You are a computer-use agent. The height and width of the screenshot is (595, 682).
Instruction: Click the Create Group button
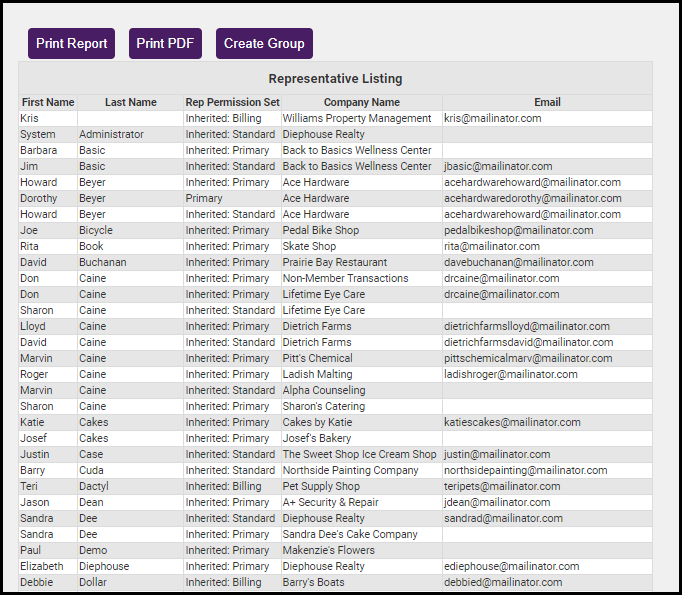[x=264, y=43]
